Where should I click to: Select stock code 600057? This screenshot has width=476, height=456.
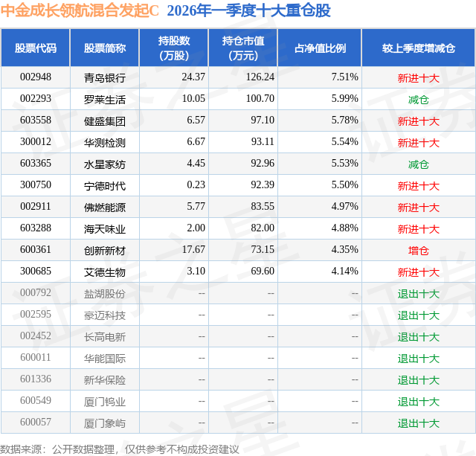36,422
